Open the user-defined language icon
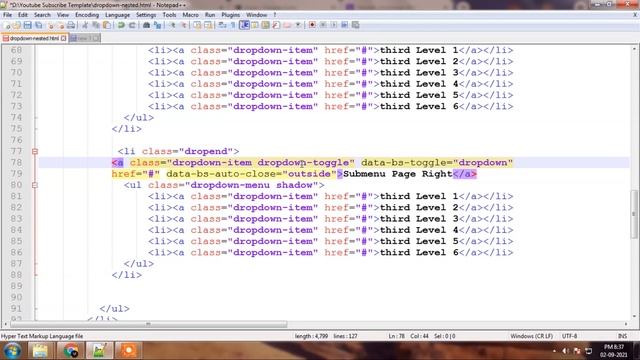640x360 pixels. pyautogui.click(x=255, y=25)
